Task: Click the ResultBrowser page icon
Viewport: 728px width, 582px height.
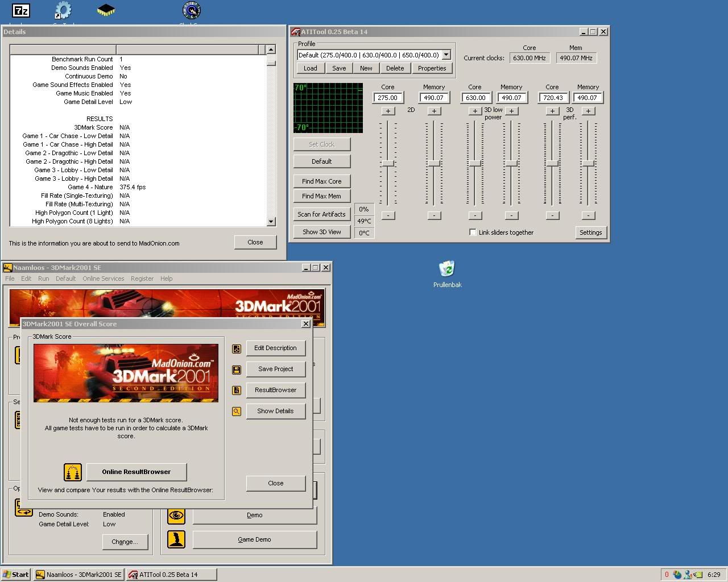Action: (237, 390)
